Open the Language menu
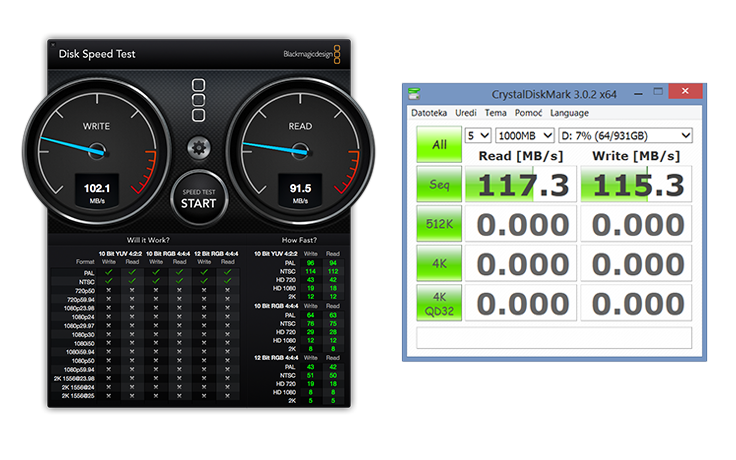Image resolution: width=736 pixels, height=460 pixels. coord(569,113)
